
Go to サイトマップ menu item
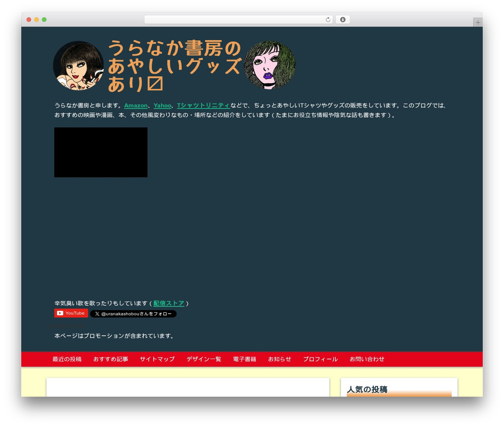[157, 359]
